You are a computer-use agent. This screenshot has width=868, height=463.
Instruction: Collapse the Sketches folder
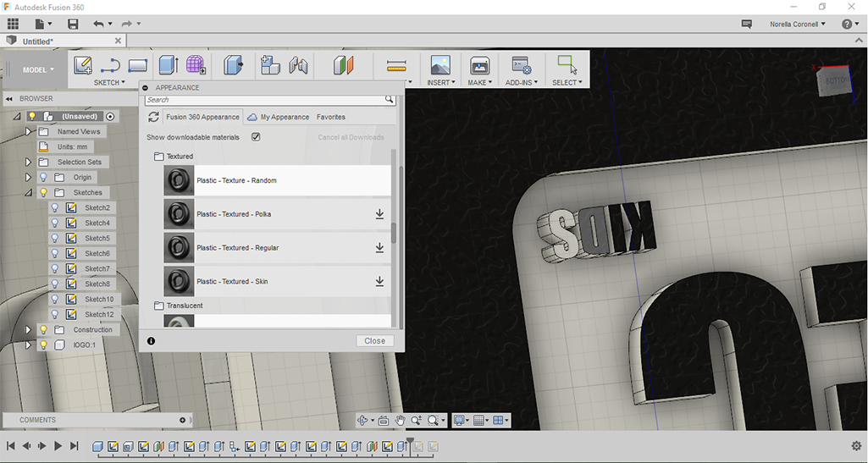(x=28, y=192)
